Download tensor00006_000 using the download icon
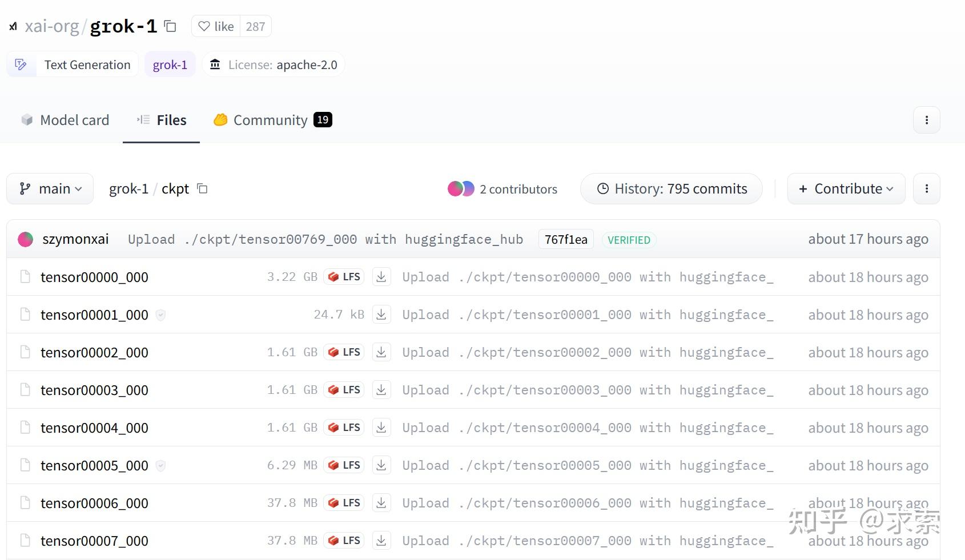Image resolution: width=965 pixels, height=560 pixels. coord(381,503)
